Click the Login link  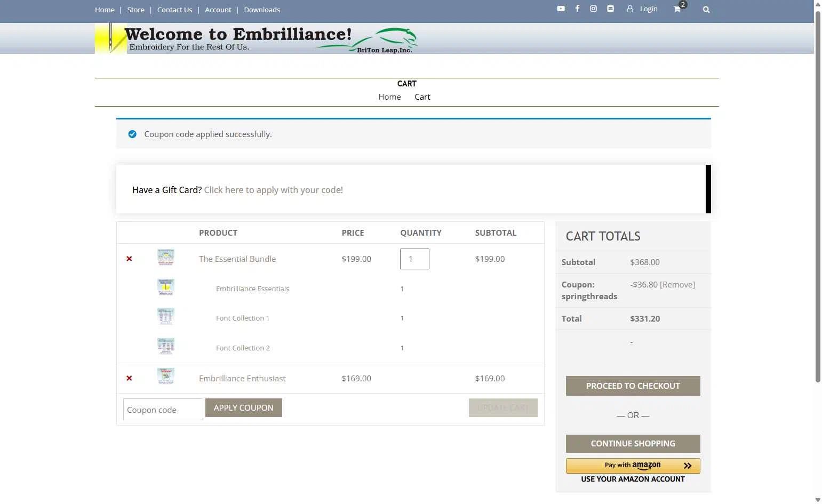click(x=649, y=9)
